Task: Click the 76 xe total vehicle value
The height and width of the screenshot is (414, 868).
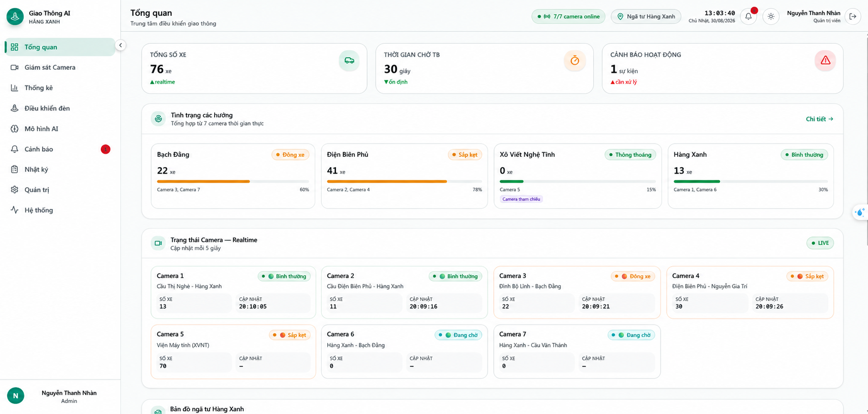Action: [x=161, y=69]
